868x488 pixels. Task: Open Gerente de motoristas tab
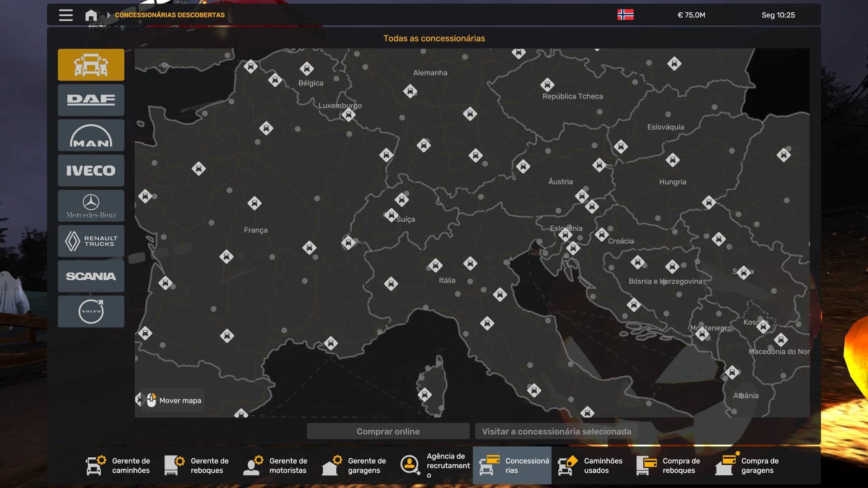point(276,465)
